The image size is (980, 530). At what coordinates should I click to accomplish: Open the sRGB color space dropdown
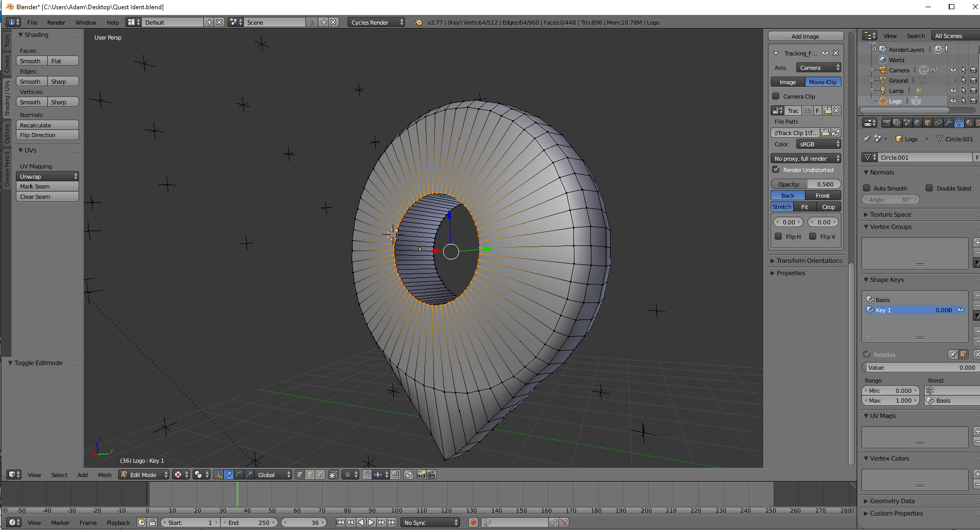click(818, 144)
